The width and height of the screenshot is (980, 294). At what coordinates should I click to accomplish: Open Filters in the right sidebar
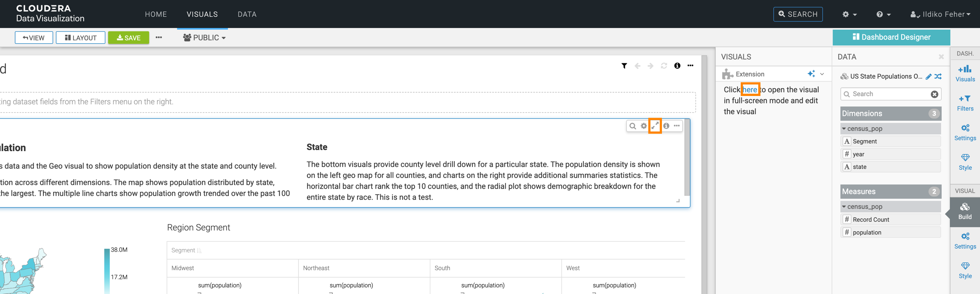point(965,103)
